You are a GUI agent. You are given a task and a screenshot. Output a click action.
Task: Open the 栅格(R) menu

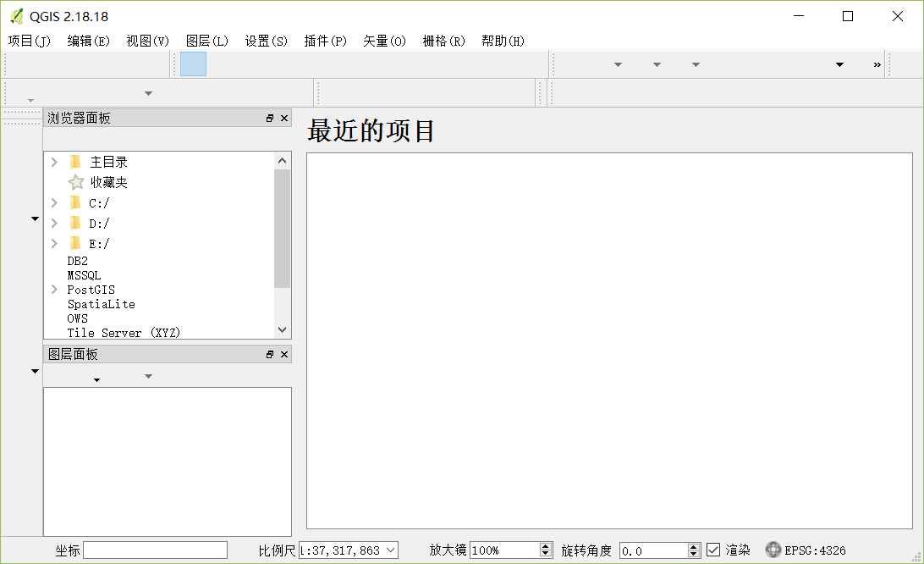443,41
